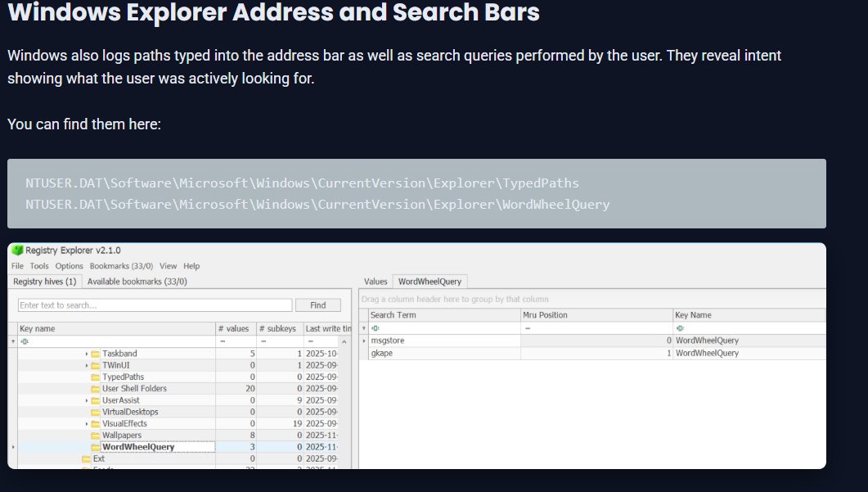The image size is (868, 492).
Task: Click filter icon under right Key Name column
Action: pos(681,328)
